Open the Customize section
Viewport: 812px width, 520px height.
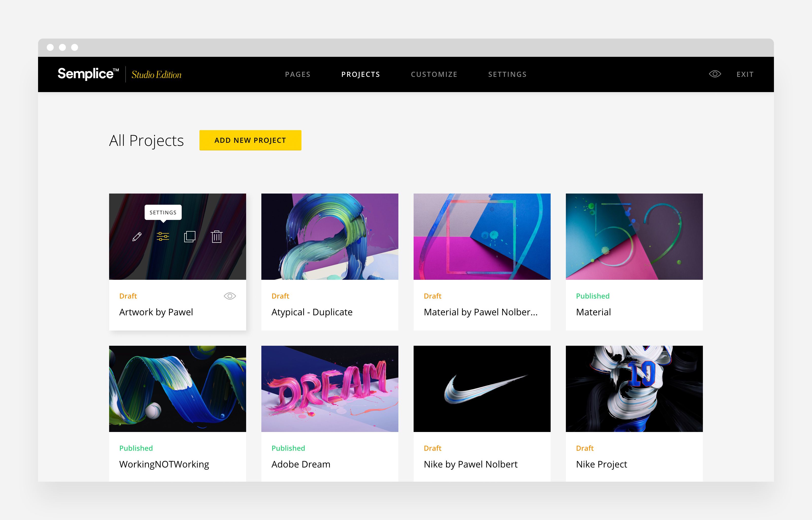[x=434, y=74]
